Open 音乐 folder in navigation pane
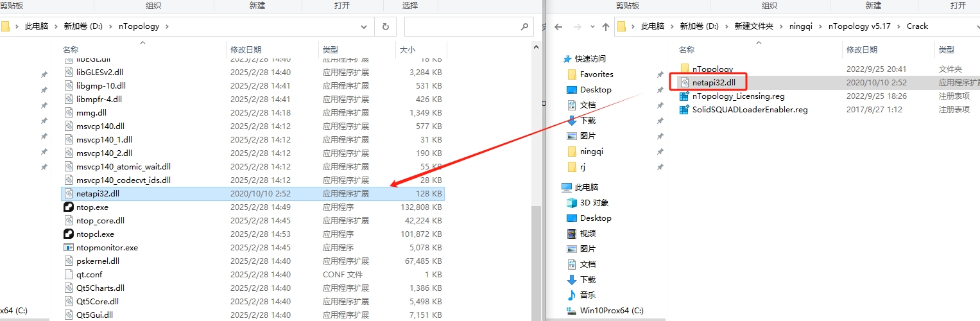Screen dimensions: 980x321 [587, 295]
